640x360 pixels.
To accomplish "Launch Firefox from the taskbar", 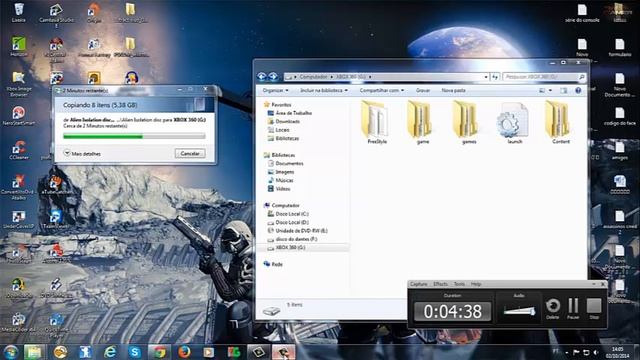I will [x=184, y=352].
